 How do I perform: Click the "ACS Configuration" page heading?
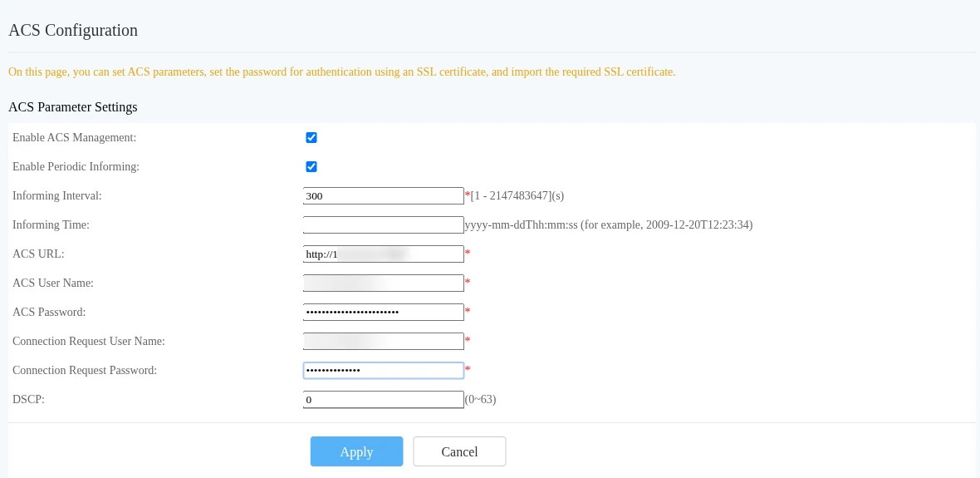pyautogui.click(x=73, y=30)
